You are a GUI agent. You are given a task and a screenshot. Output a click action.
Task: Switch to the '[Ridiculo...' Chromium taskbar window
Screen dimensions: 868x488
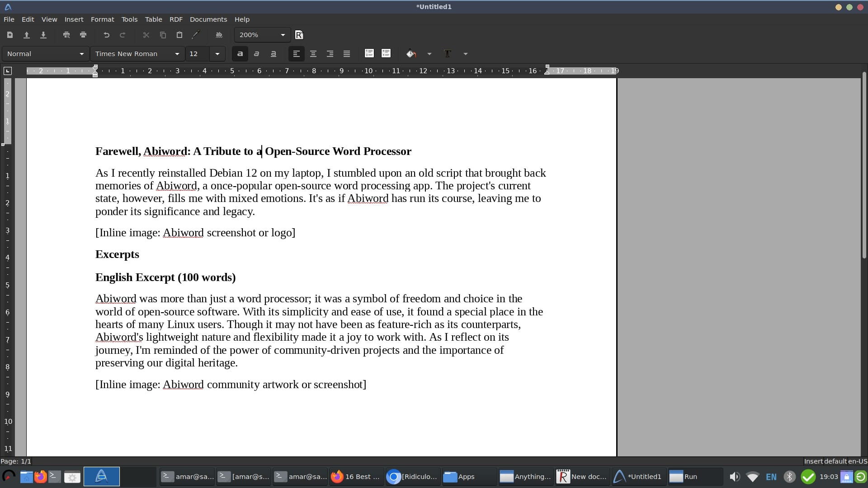(x=413, y=477)
